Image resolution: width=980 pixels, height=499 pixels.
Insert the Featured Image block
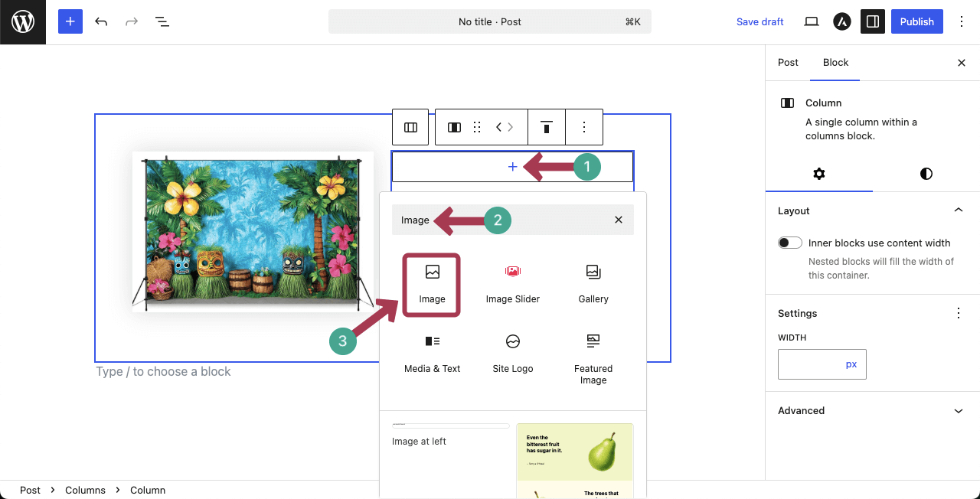pyautogui.click(x=593, y=359)
